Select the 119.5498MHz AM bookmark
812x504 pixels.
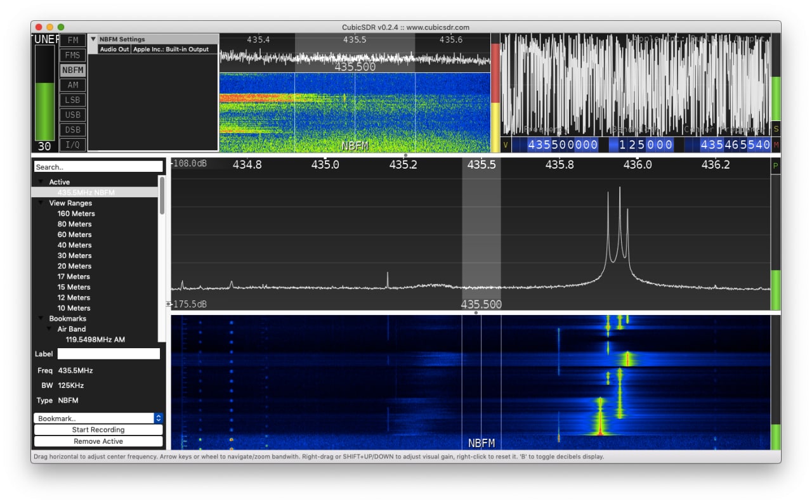tap(95, 340)
